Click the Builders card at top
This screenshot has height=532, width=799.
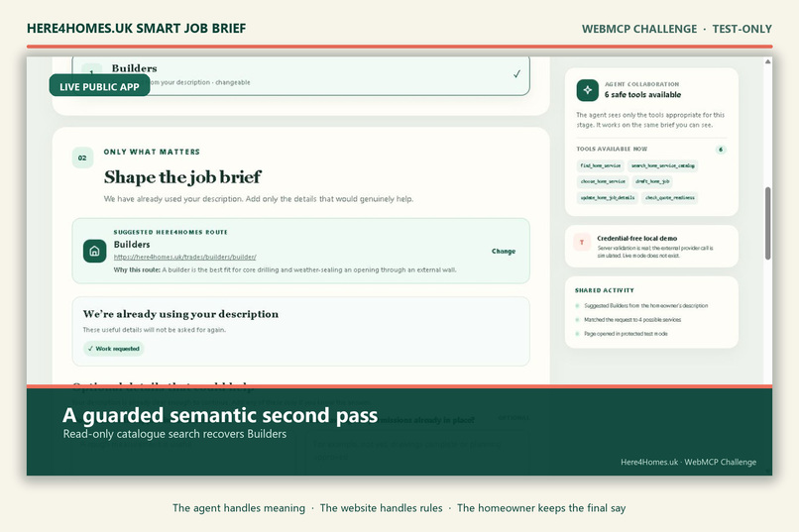300,76
